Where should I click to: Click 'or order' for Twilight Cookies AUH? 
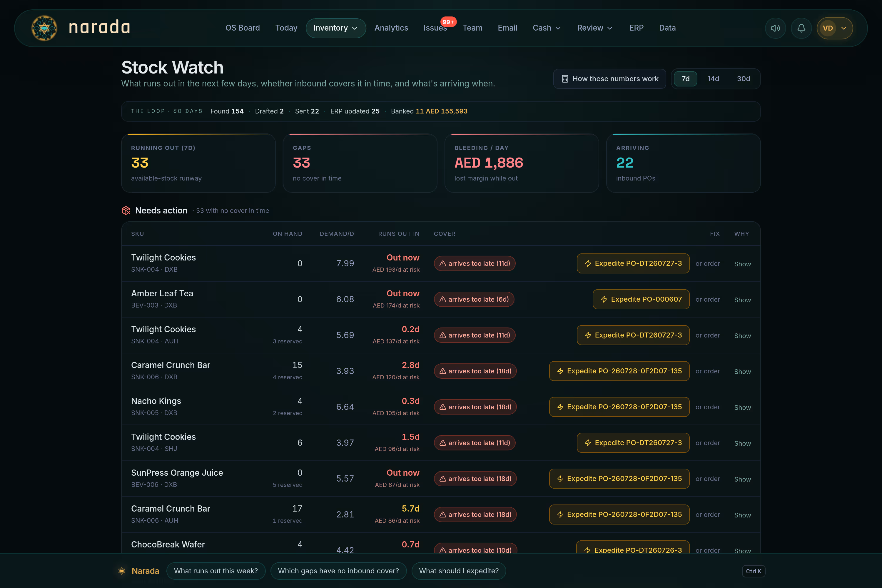(x=708, y=335)
